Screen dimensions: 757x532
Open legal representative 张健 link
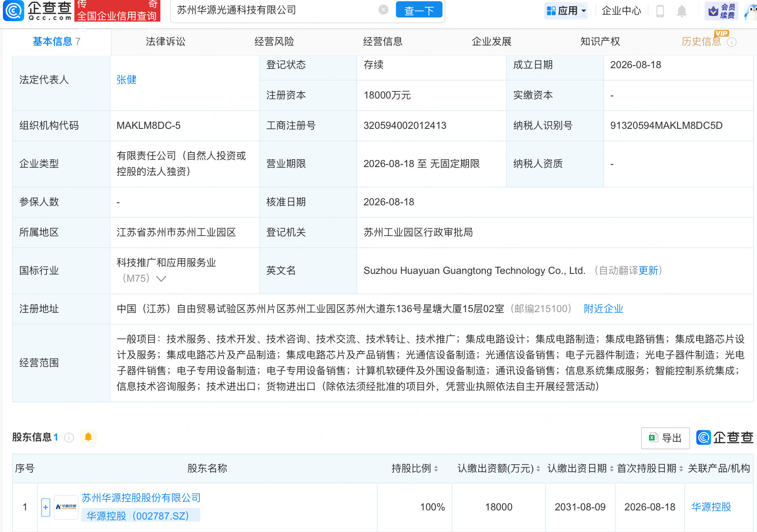(x=126, y=80)
